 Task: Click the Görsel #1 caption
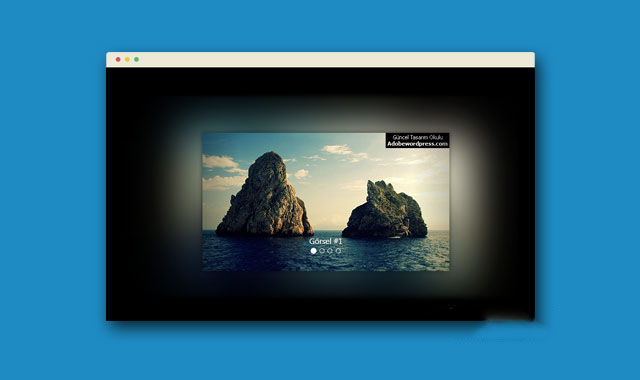point(325,241)
